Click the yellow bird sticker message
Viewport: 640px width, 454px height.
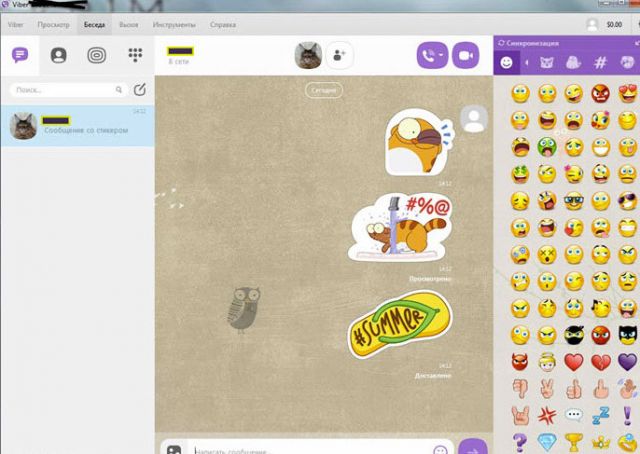(x=420, y=142)
